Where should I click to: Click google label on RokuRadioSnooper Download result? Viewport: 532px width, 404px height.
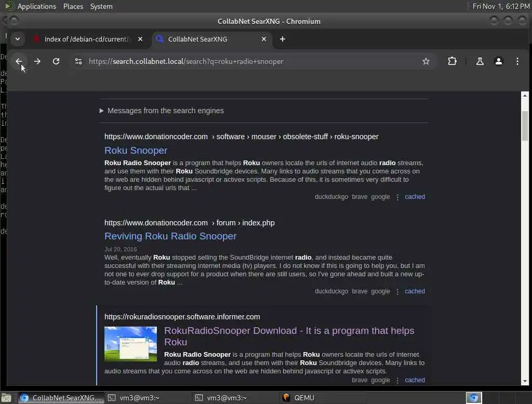(380, 380)
